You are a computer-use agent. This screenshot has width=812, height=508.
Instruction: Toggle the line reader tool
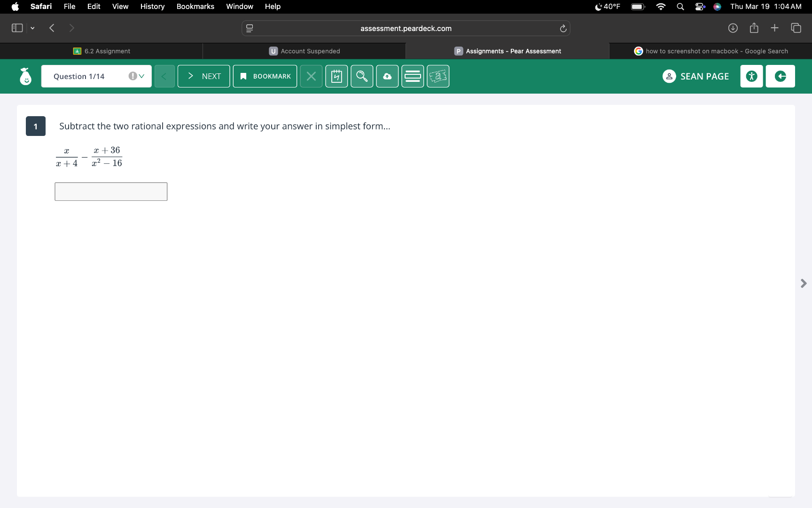[x=413, y=76]
